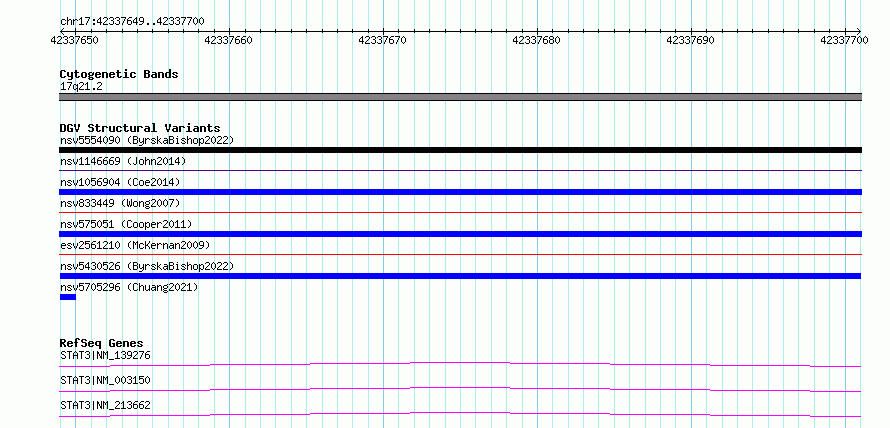
Task: Open transcript STAT3|NM_213662 label
Action: [105, 405]
